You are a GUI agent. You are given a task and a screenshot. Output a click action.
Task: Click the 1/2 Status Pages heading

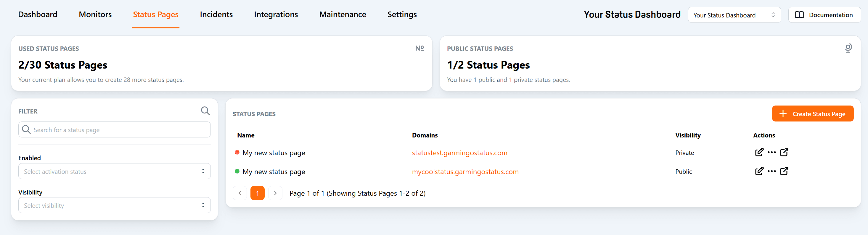(x=488, y=65)
